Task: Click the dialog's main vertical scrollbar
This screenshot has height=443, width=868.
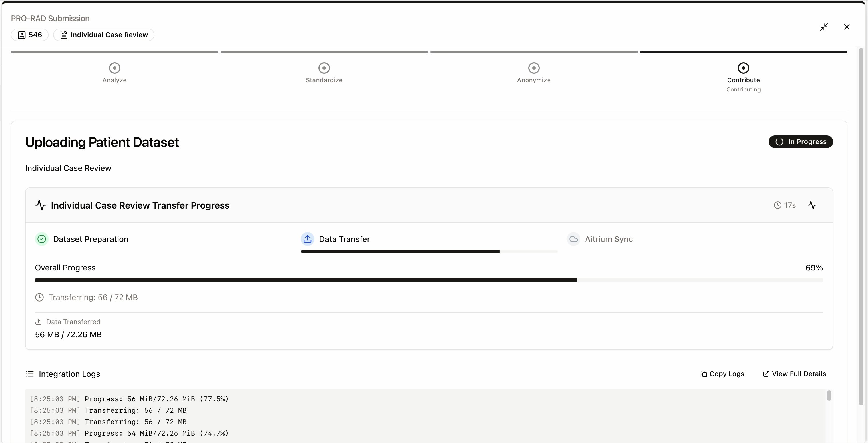Action: click(861, 226)
